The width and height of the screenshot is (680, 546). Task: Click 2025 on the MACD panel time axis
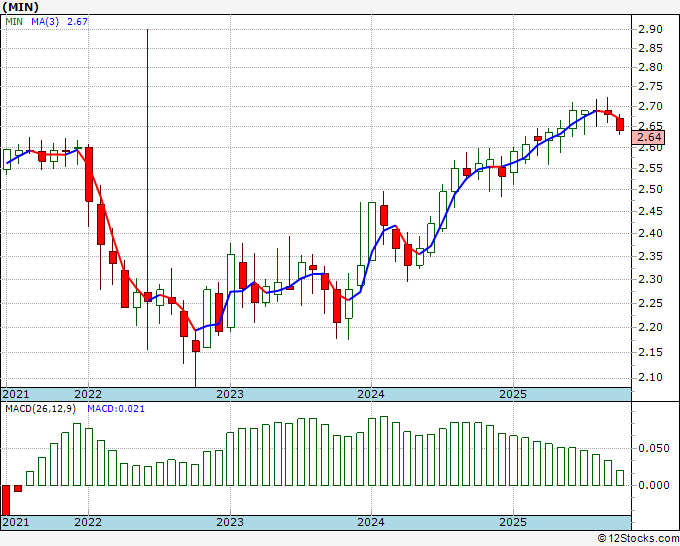[x=513, y=522]
